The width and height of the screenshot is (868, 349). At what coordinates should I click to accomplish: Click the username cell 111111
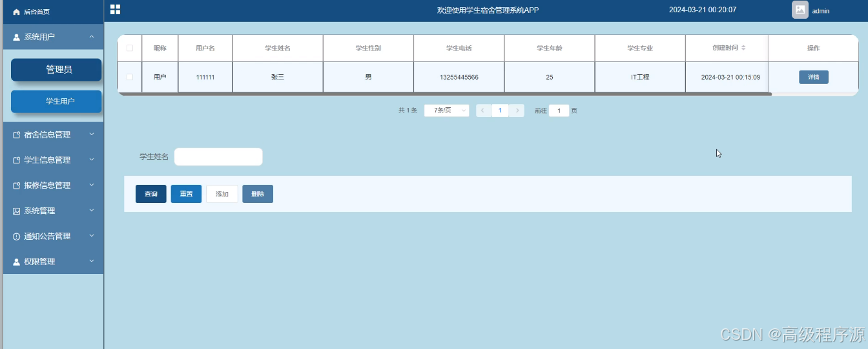pos(205,77)
